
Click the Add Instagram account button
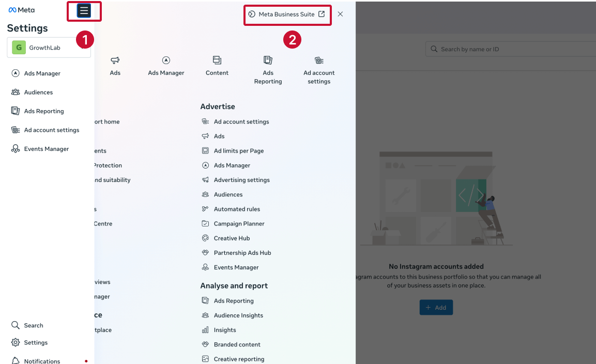tap(436, 307)
